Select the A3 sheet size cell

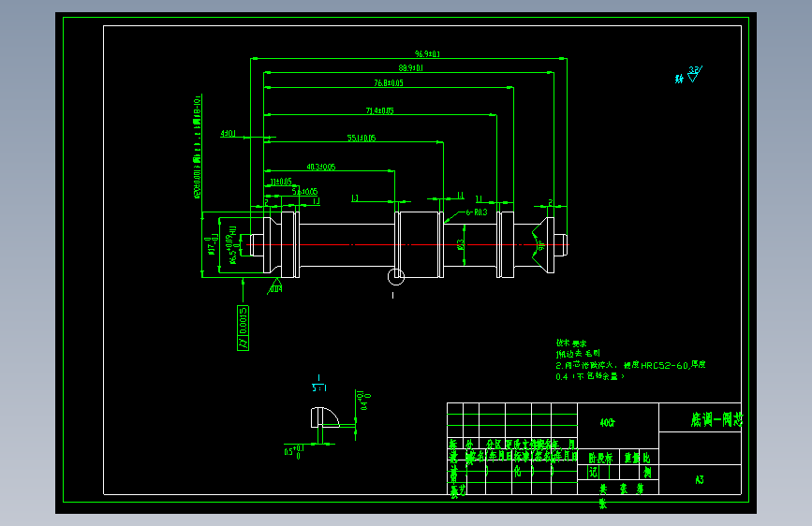click(700, 480)
